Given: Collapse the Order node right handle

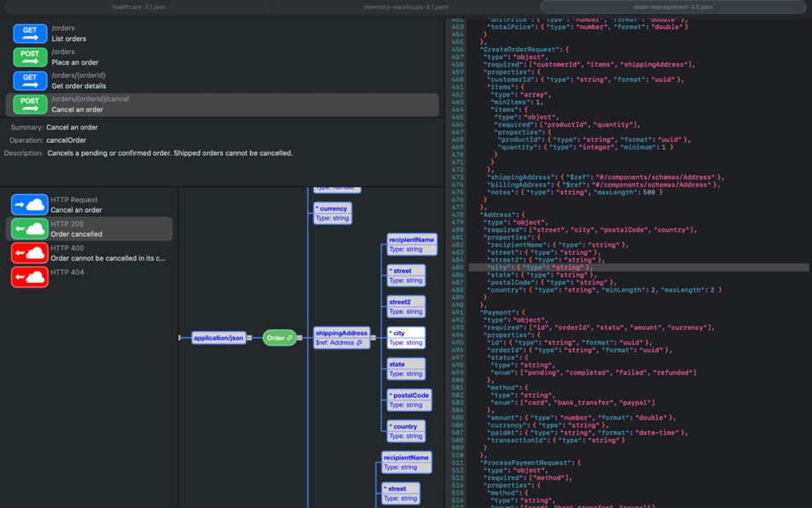Looking at the screenshot, I should 299,338.
